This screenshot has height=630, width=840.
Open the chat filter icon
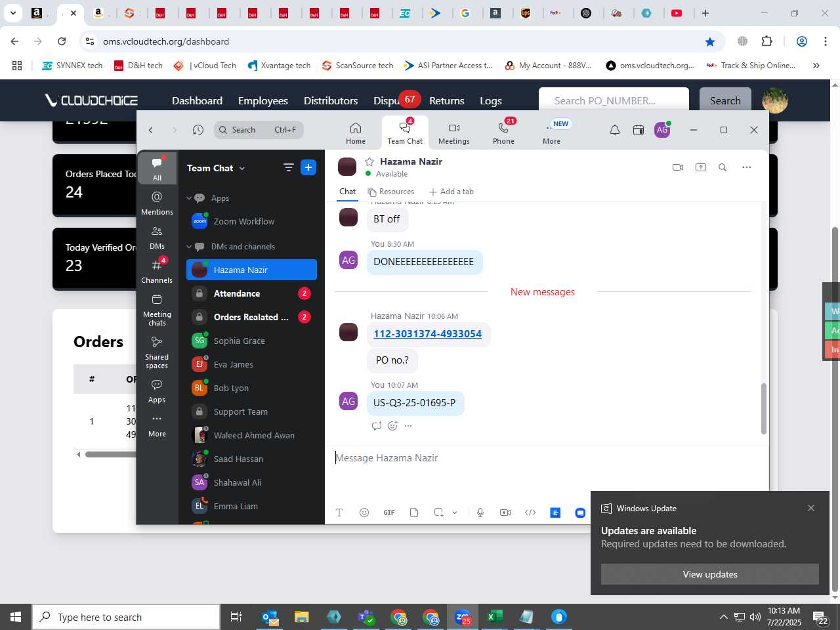pyautogui.click(x=288, y=167)
